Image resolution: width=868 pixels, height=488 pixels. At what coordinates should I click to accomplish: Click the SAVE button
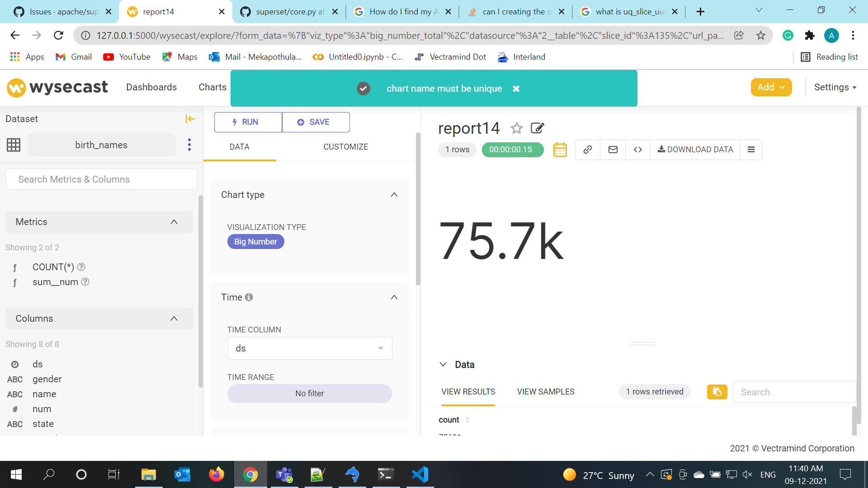point(316,122)
